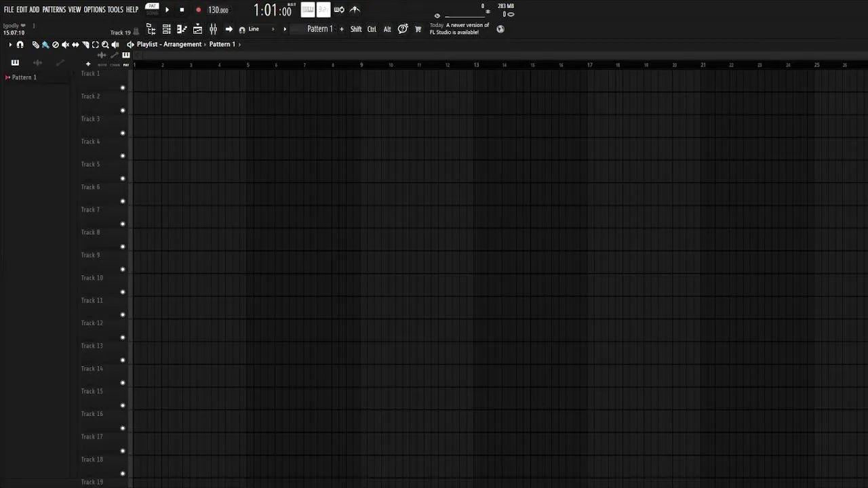
Task: Select the Delete tool in playlist toolbar
Action: coord(56,45)
